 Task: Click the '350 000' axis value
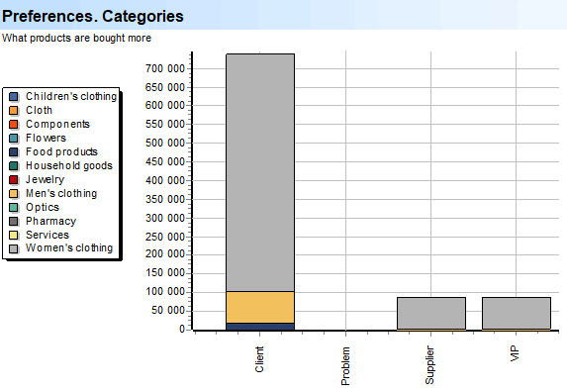click(165, 199)
